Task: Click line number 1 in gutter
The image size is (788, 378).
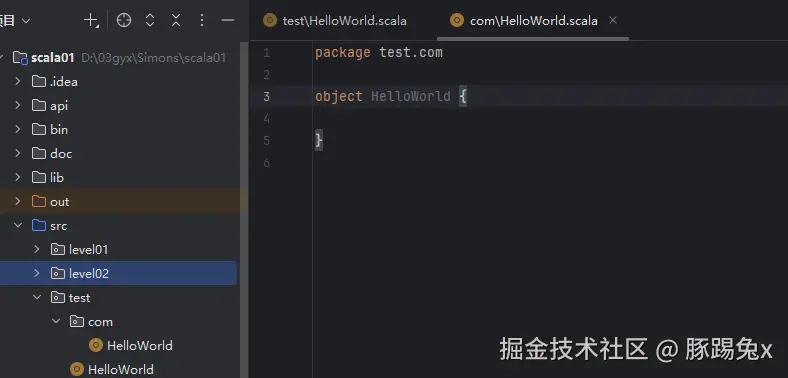Action: pyautogui.click(x=266, y=53)
